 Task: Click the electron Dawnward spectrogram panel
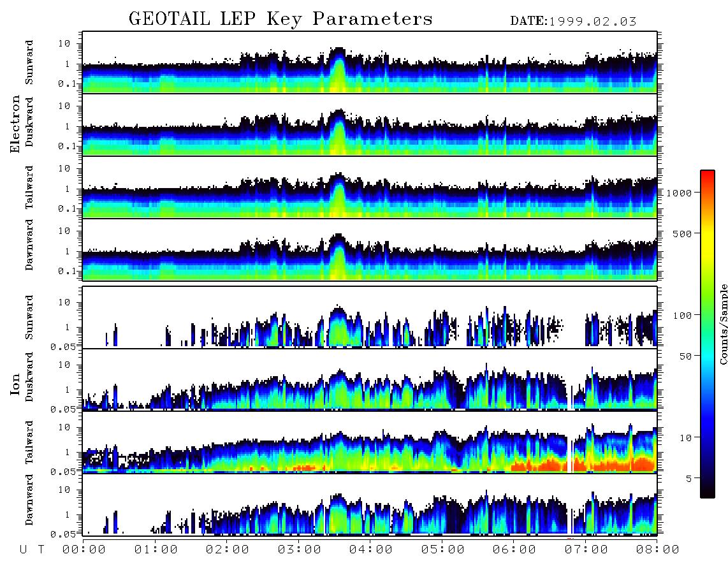[370, 250]
